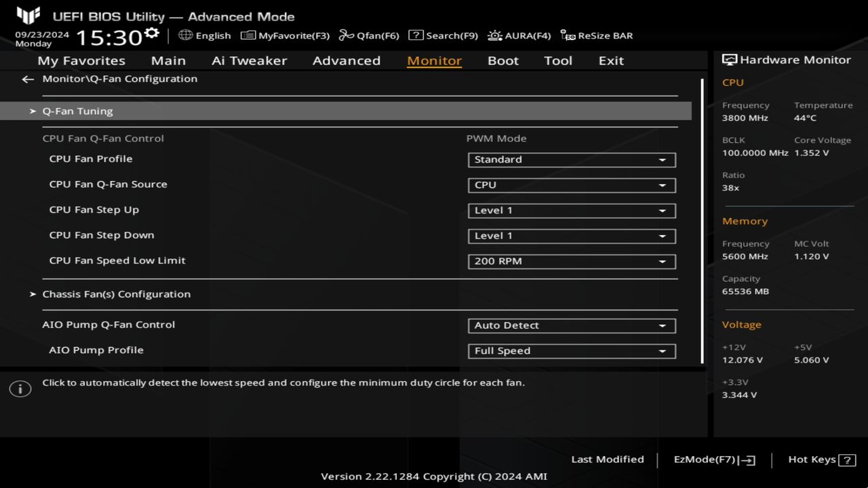Click the info icon beside the help text
Screen dimensions: 868x488
[x=20, y=389]
